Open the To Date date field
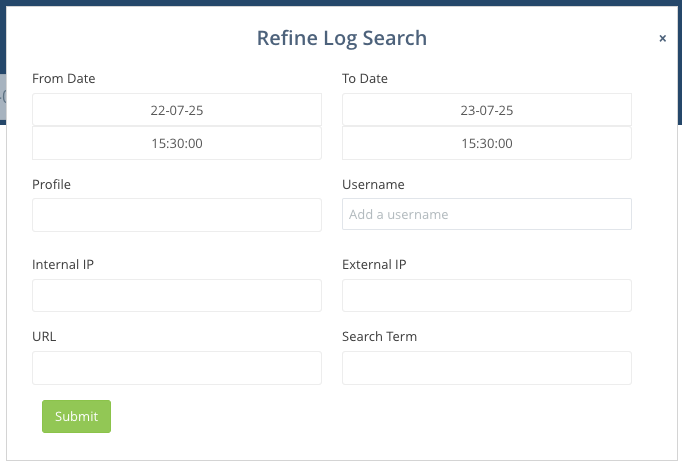682x470 pixels. click(x=487, y=110)
